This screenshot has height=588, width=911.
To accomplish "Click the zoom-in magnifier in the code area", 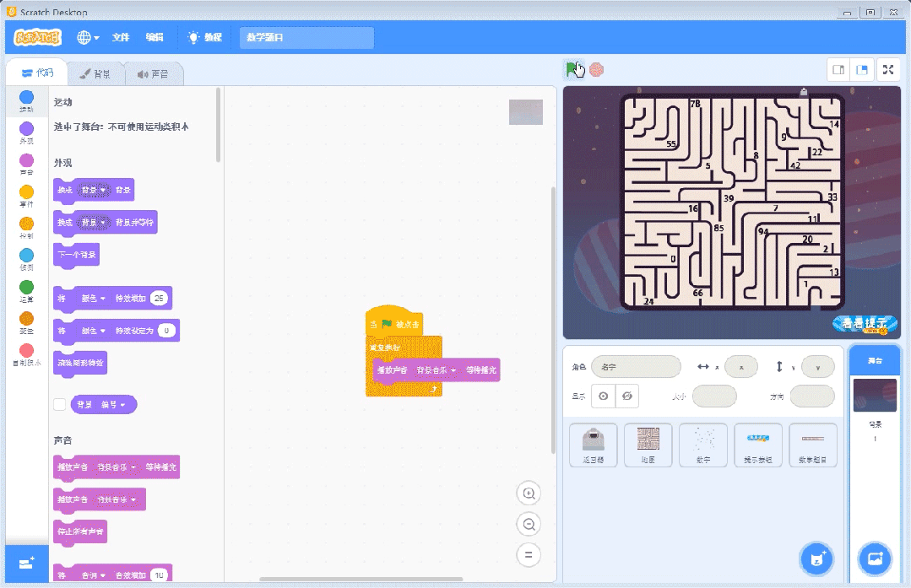I will [x=529, y=493].
